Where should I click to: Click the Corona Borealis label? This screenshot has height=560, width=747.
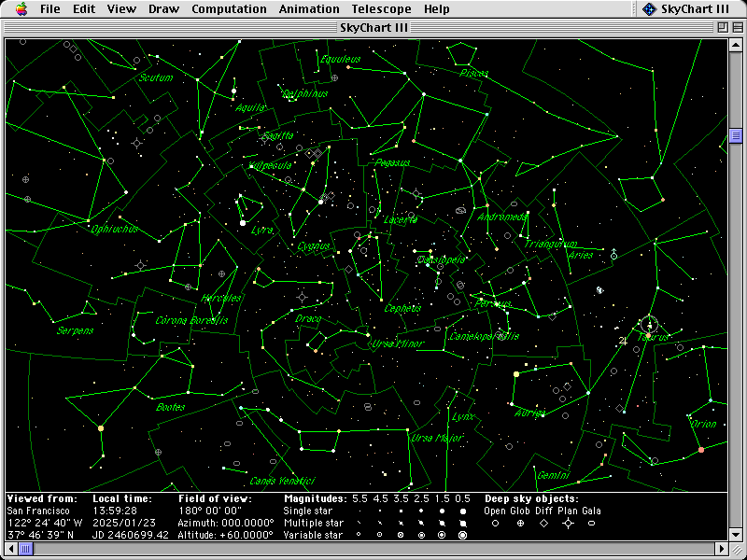pyautogui.click(x=191, y=320)
